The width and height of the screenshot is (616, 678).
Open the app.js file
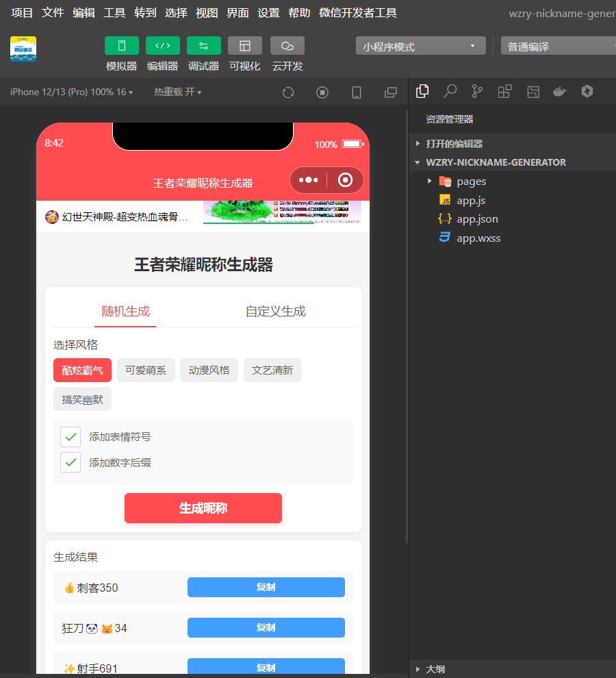[x=471, y=200]
